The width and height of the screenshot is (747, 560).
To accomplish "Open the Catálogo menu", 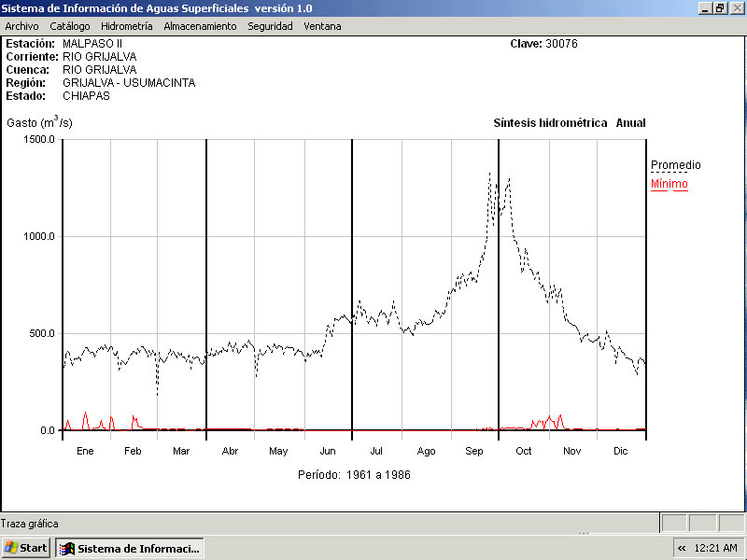I will [x=70, y=26].
